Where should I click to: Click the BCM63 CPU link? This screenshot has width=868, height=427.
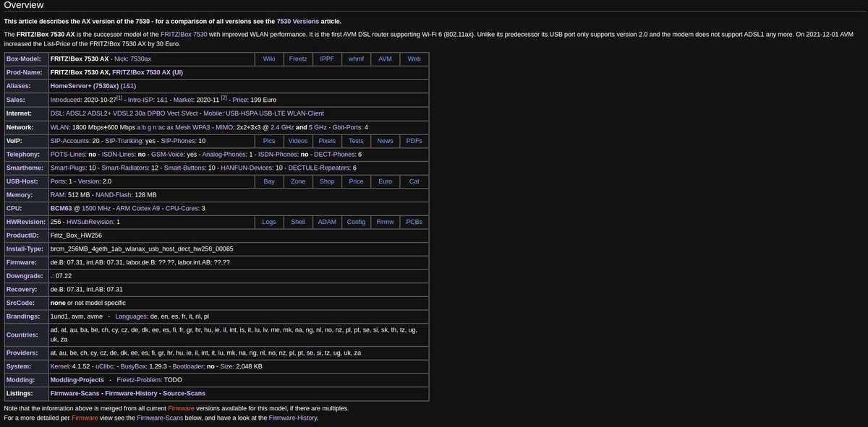pos(61,208)
